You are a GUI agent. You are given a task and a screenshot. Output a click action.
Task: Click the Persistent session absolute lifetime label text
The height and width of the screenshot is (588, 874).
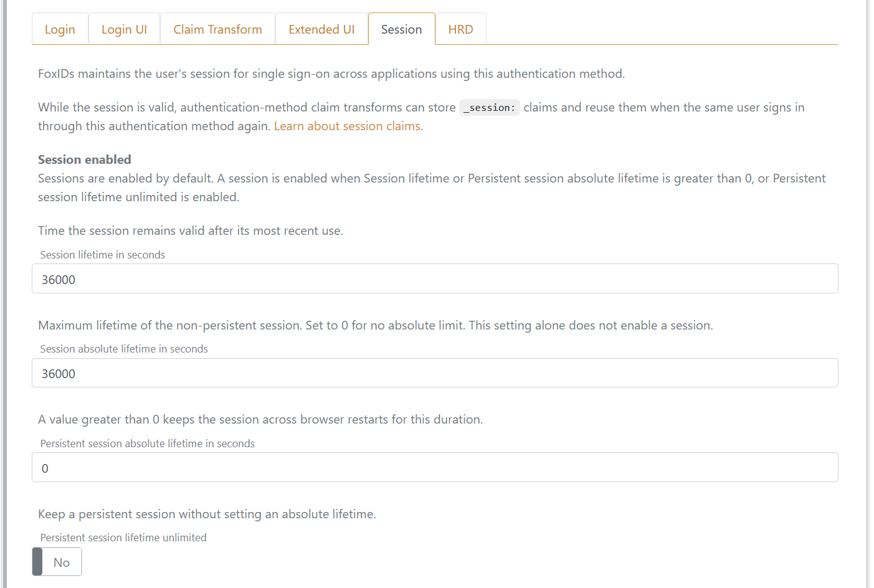pos(148,443)
